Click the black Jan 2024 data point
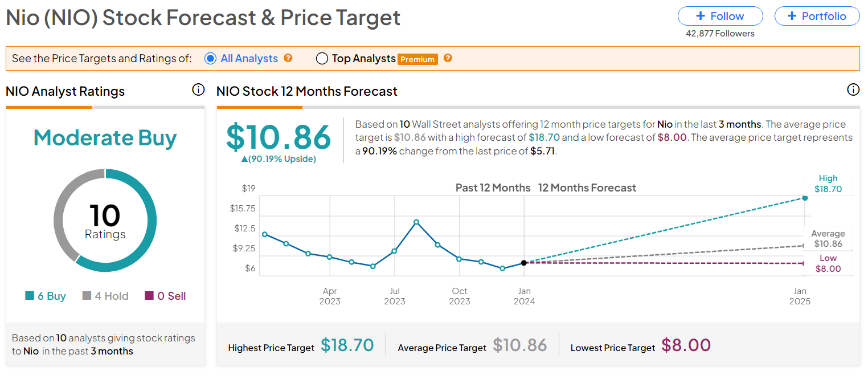This screenshot has height=379, width=868. point(524,263)
